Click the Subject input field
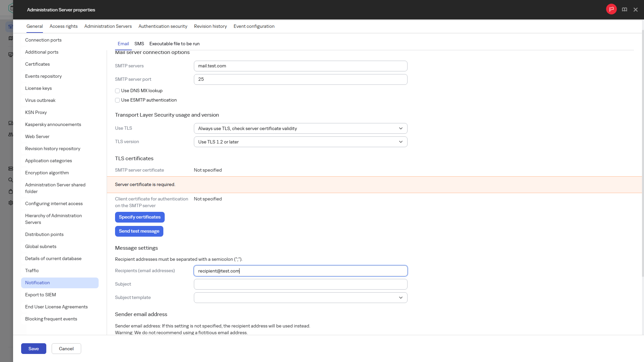 [x=301, y=284]
